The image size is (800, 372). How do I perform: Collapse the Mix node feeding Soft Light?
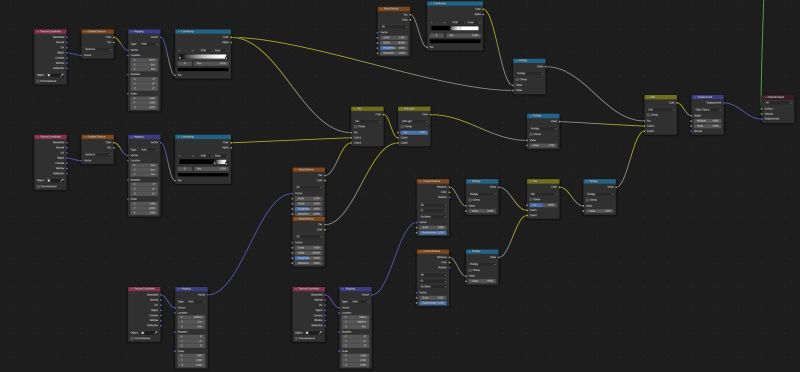[354, 109]
